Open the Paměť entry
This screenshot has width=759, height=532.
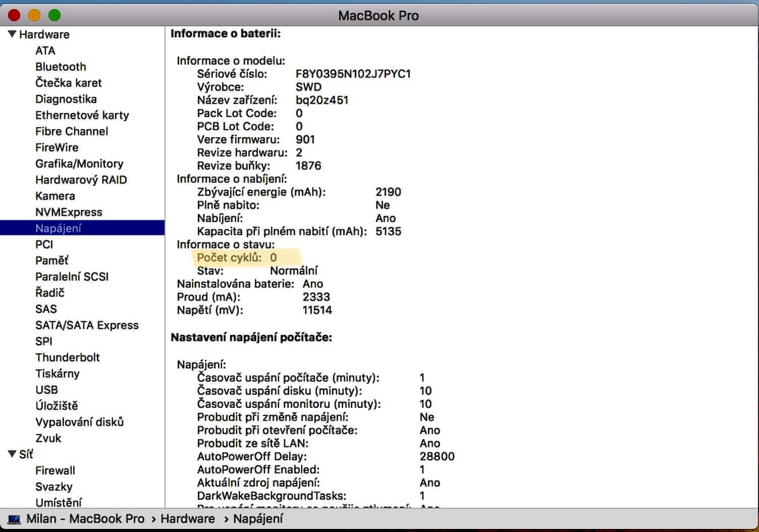(52, 260)
